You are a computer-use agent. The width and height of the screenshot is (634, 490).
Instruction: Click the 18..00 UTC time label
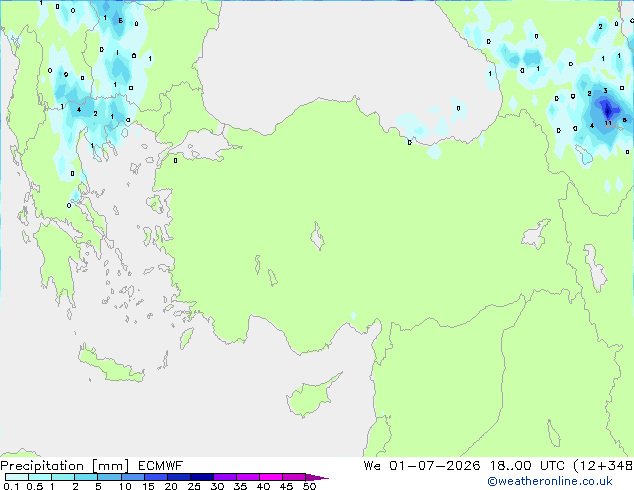(x=527, y=466)
